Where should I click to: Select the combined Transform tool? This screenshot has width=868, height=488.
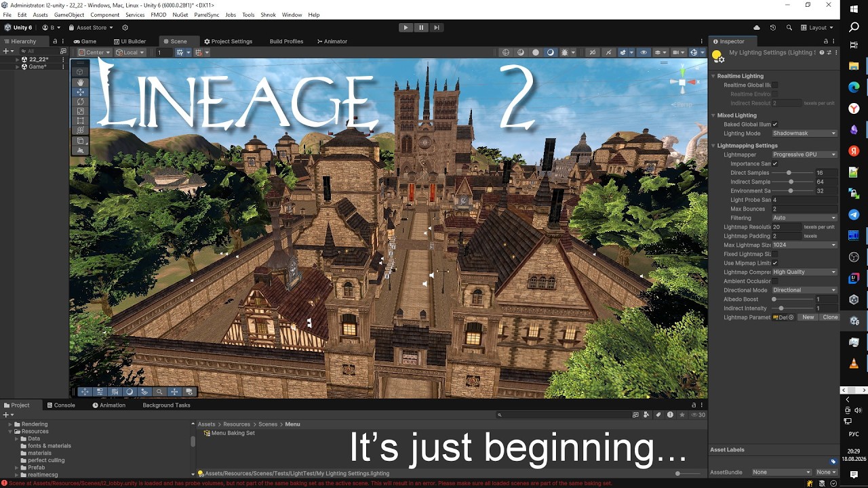80,130
